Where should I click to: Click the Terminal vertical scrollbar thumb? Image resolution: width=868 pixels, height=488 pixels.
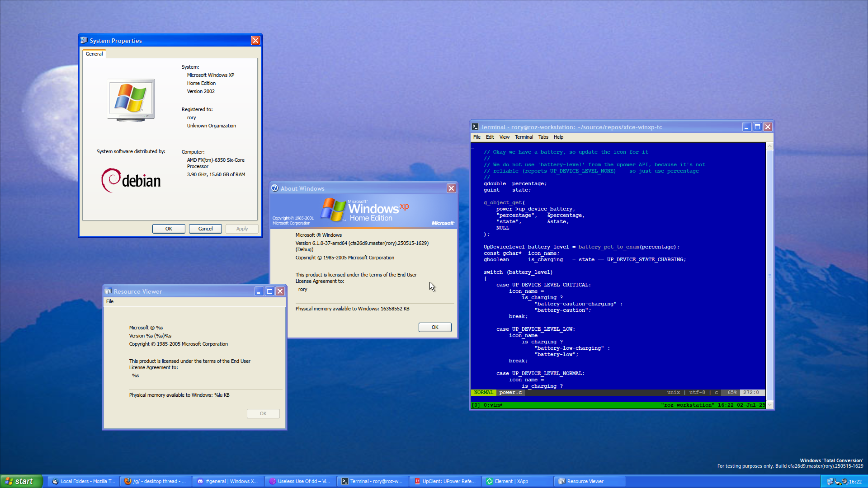coord(769,276)
